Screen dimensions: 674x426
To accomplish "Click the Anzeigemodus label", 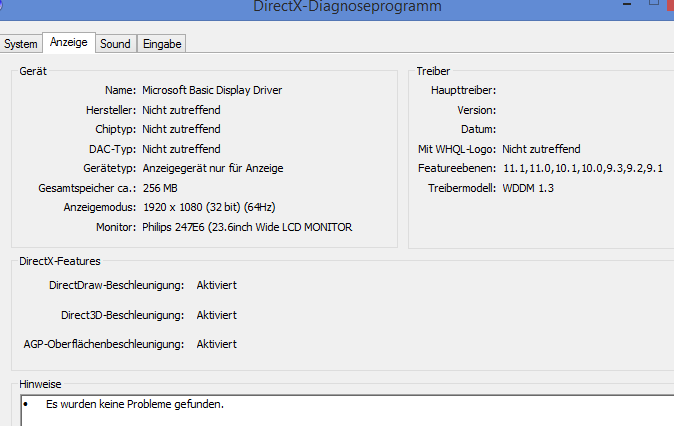I will (x=100, y=207).
